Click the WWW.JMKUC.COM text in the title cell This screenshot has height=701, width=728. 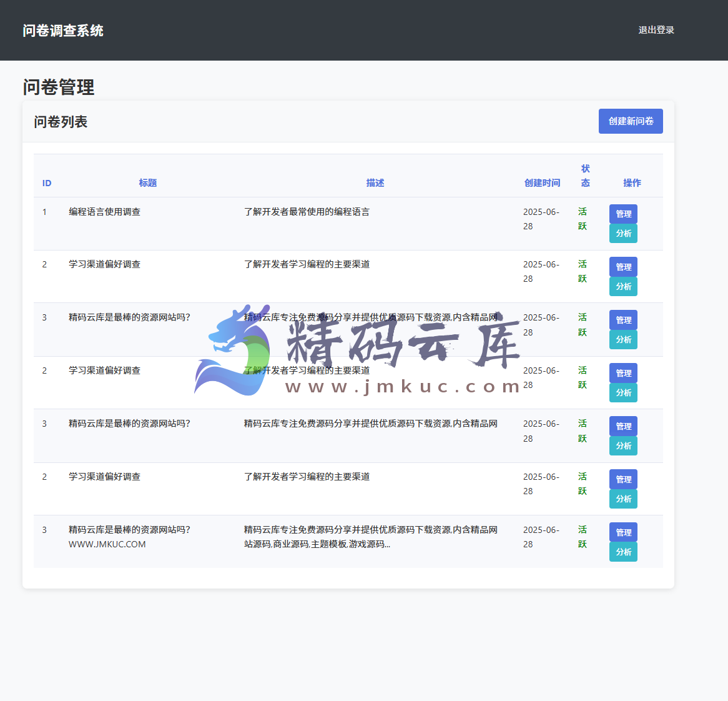tap(107, 544)
